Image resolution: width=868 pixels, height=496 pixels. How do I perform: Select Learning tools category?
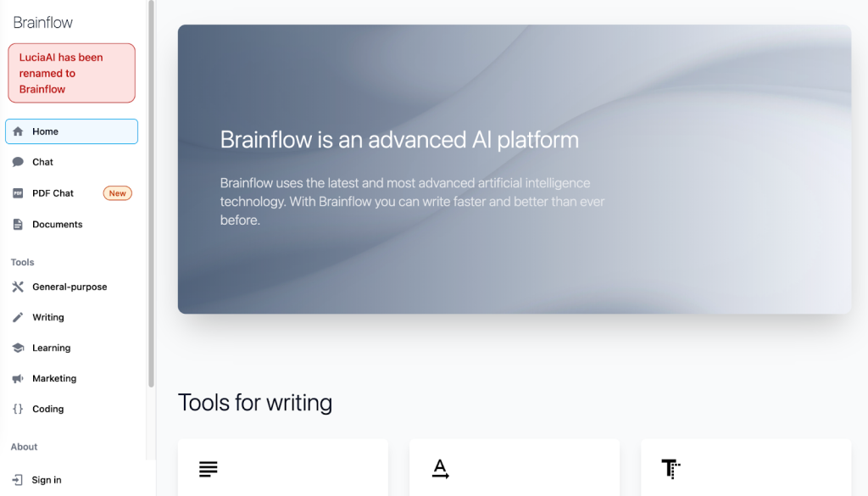click(71, 348)
